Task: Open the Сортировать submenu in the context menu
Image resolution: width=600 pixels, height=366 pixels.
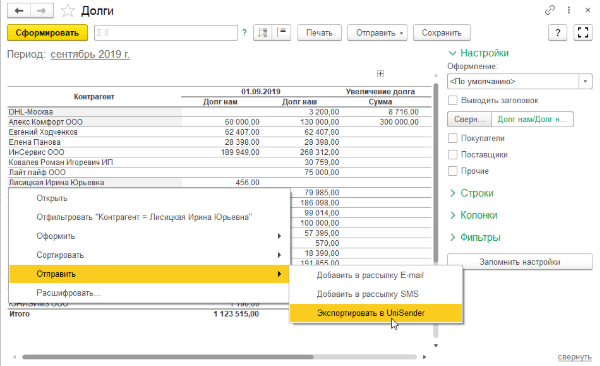Action: click(x=149, y=255)
